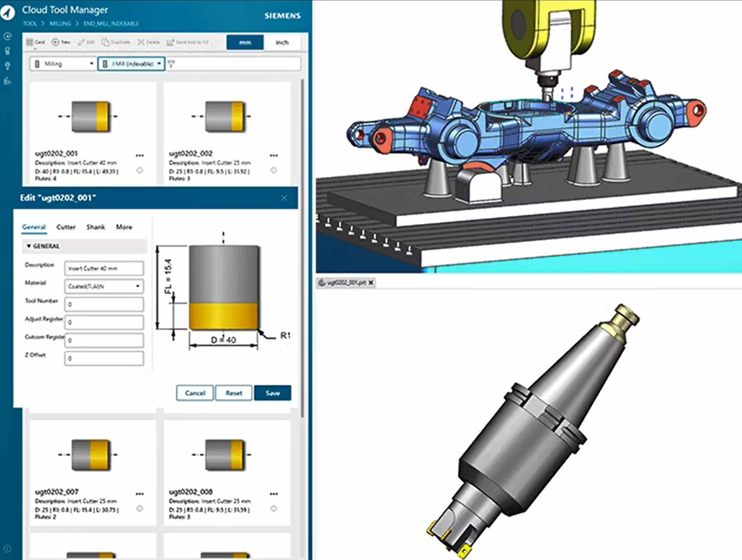Click the Save button
The height and width of the screenshot is (560, 742).
click(x=272, y=393)
